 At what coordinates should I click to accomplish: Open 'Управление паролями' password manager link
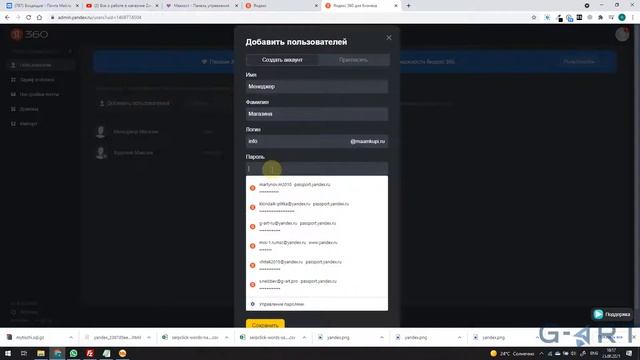282,304
